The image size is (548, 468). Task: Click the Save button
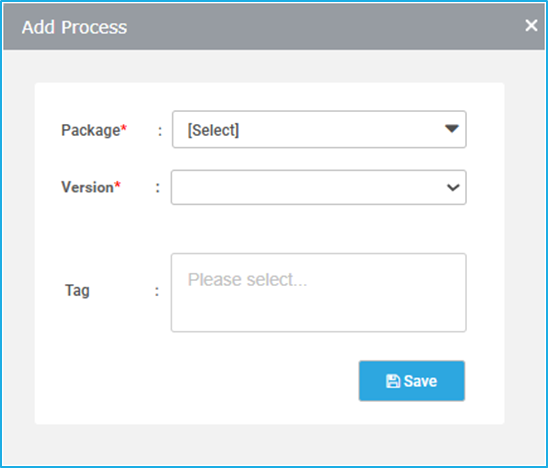tap(412, 381)
